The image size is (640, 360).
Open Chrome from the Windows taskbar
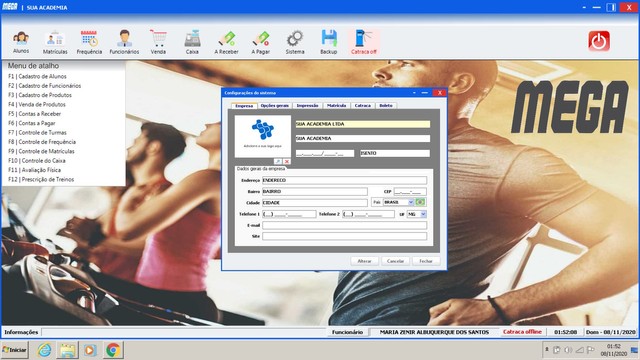113,350
